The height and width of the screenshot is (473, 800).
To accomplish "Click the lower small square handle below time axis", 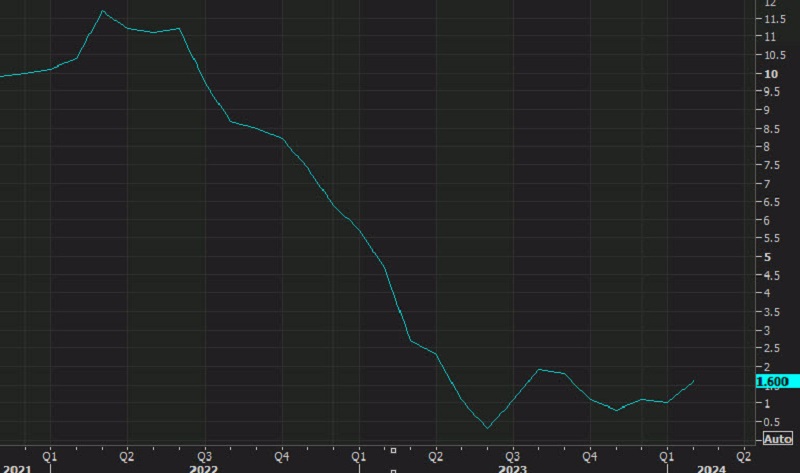I will pos(393,469).
